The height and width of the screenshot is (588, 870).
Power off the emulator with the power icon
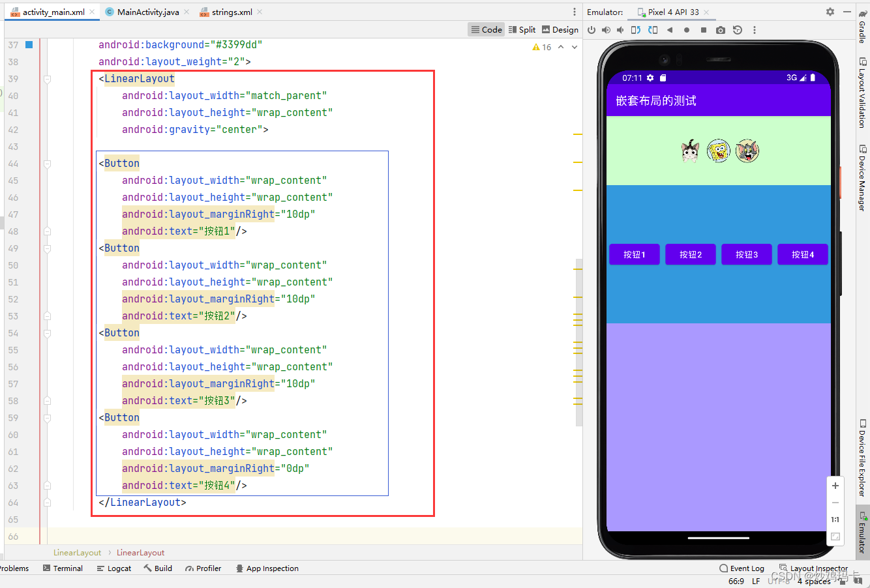pyautogui.click(x=592, y=30)
